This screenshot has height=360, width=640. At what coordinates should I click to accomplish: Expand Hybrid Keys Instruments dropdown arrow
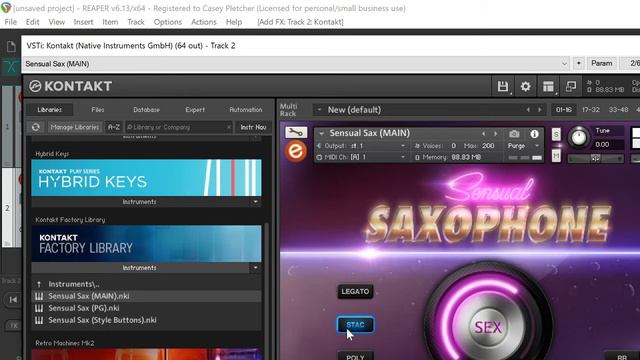pos(256,202)
